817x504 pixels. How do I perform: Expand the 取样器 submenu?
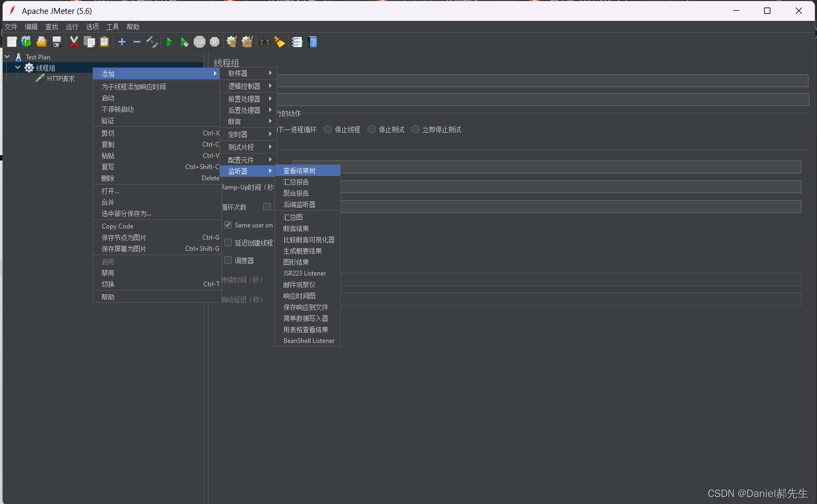pos(248,73)
